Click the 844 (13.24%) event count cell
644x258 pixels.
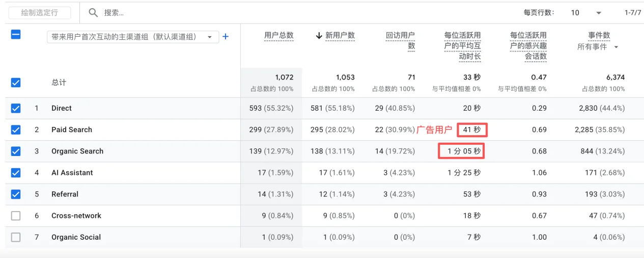(603, 151)
